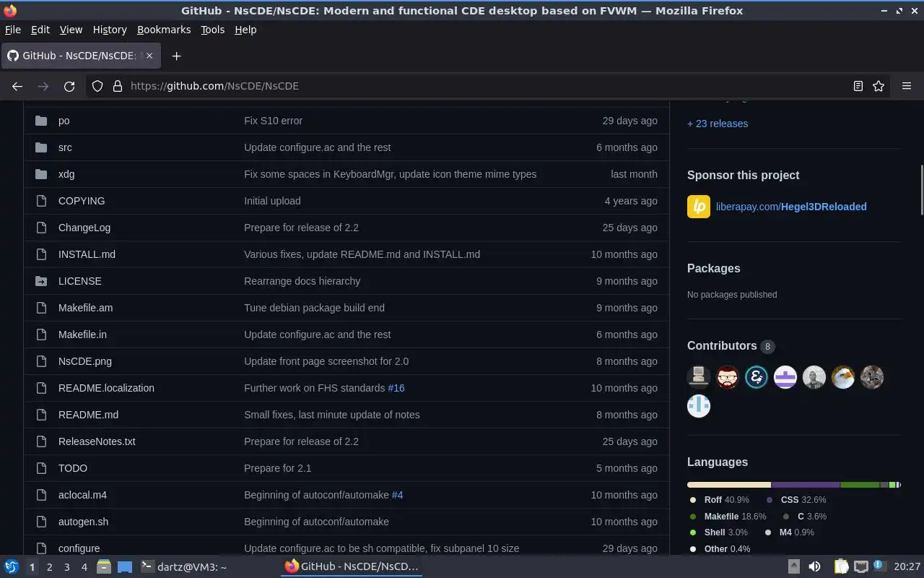Open the taskbar application launcher menu

pyautogui.click(x=11, y=566)
